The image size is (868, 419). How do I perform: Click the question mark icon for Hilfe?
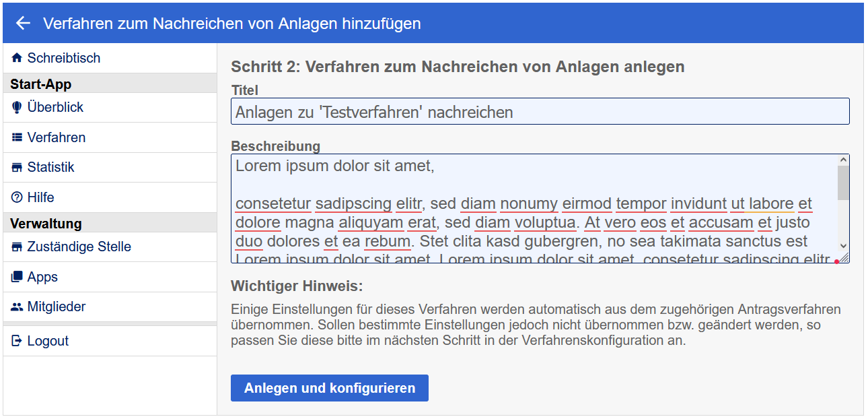click(17, 197)
